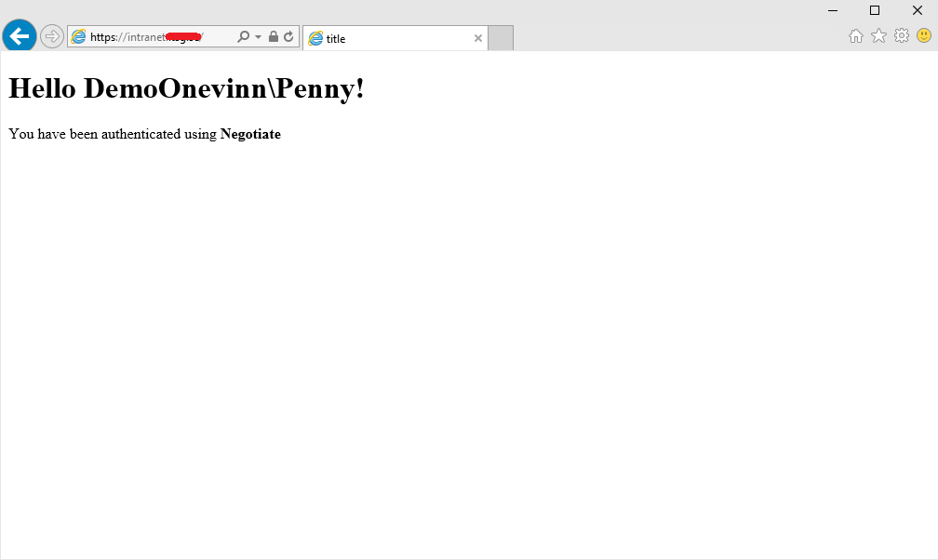The height and width of the screenshot is (560, 938).
Task: Refresh the page with the reload icon
Action: [288, 37]
